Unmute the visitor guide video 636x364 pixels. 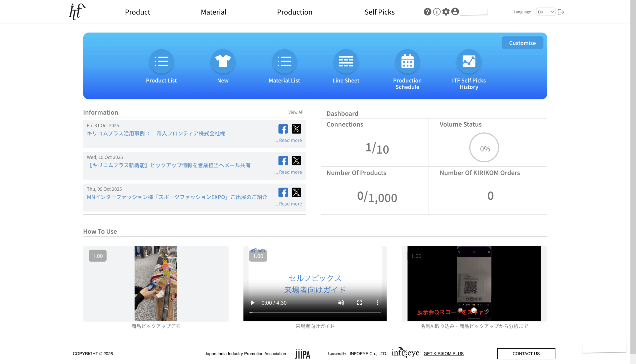pos(341,303)
